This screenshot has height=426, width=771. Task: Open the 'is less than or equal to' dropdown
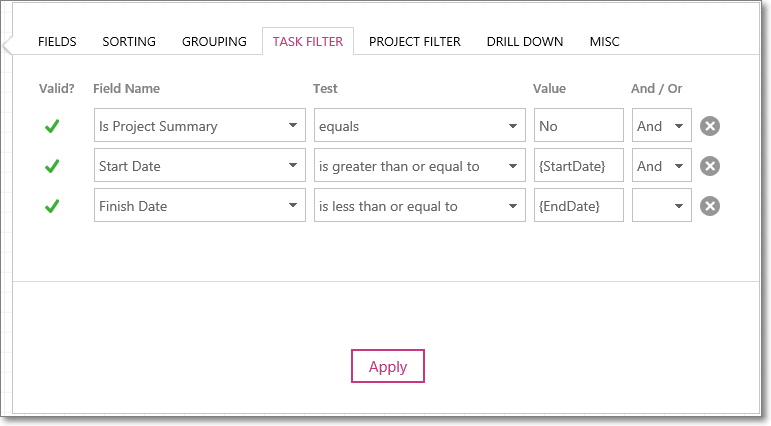[420, 205]
